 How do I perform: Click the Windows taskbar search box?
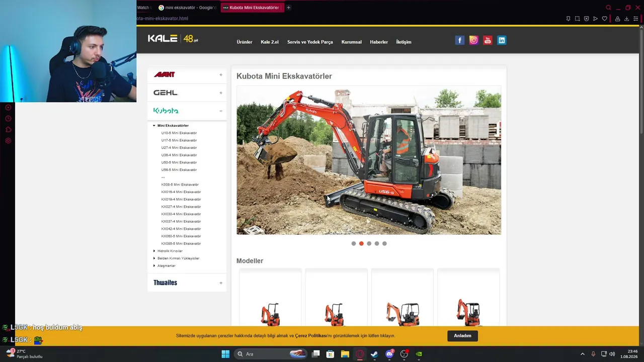[x=270, y=354]
